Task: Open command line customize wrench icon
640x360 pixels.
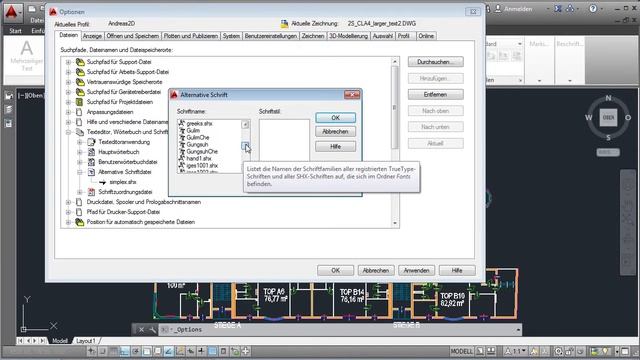Action: point(152,329)
